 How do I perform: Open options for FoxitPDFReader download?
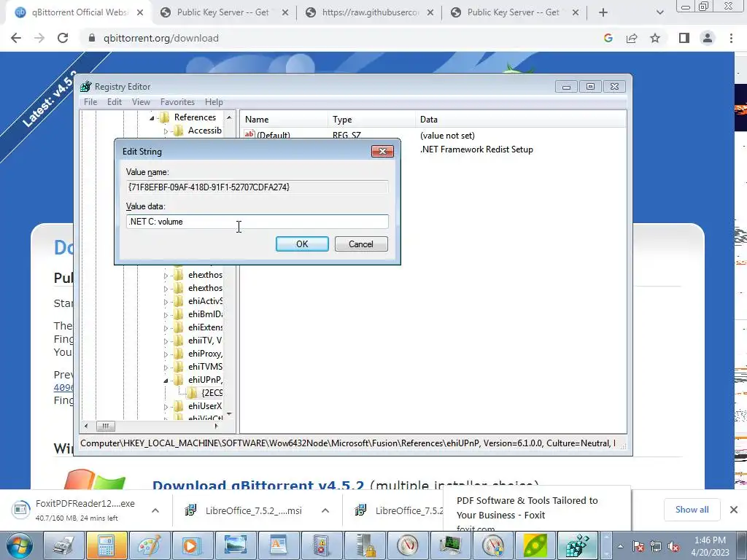155,510
